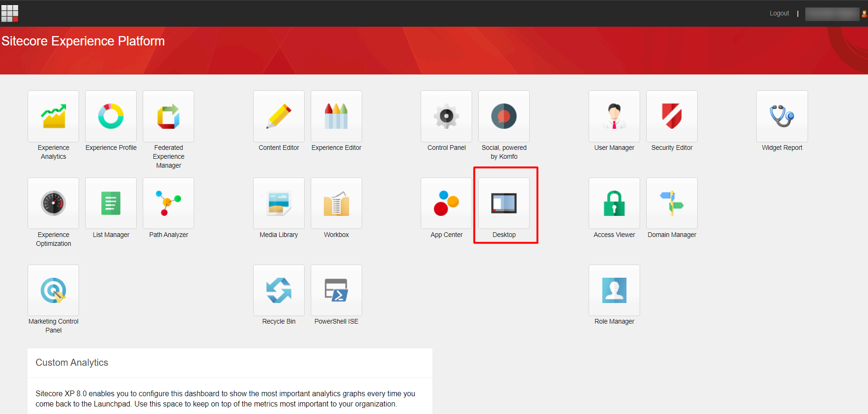Click the Sitecore launchpad grid logo
The height and width of the screenshot is (414, 868).
pyautogui.click(x=10, y=14)
